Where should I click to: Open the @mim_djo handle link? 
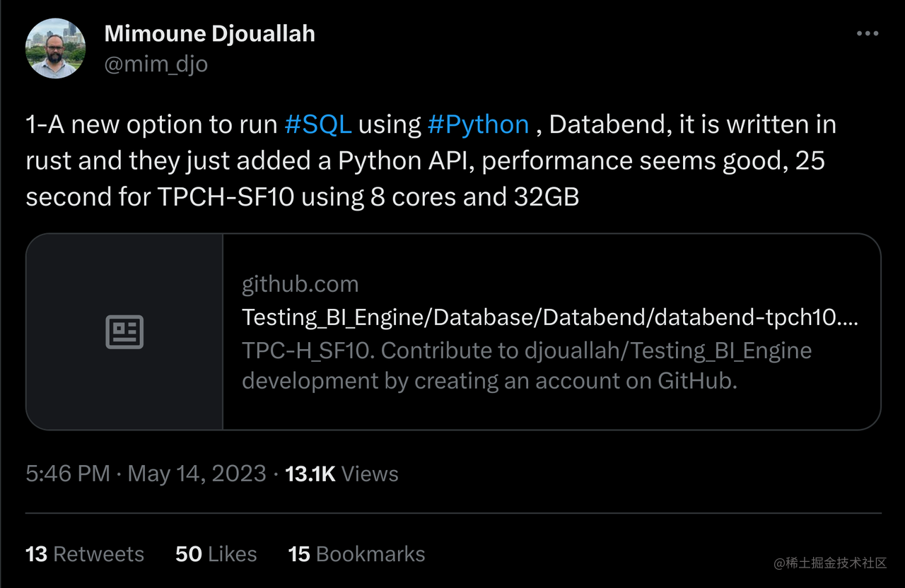click(x=156, y=64)
